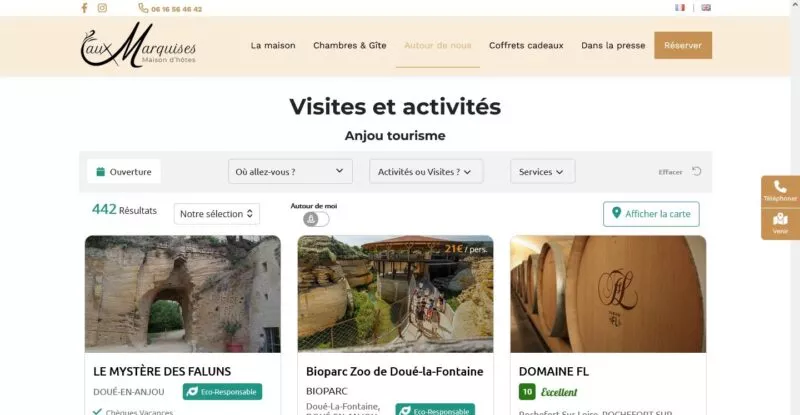Go to Coffrets cadeaux menu item
Screen dimensions: 800x415
(526, 45)
